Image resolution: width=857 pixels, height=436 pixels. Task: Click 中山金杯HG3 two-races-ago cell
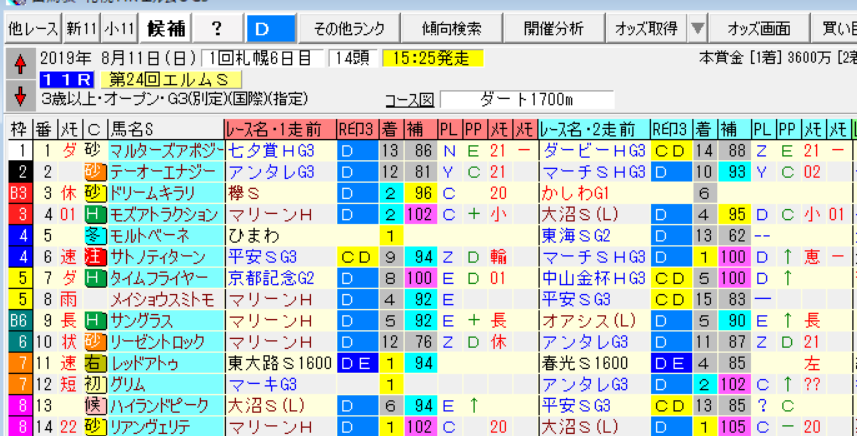tap(594, 279)
